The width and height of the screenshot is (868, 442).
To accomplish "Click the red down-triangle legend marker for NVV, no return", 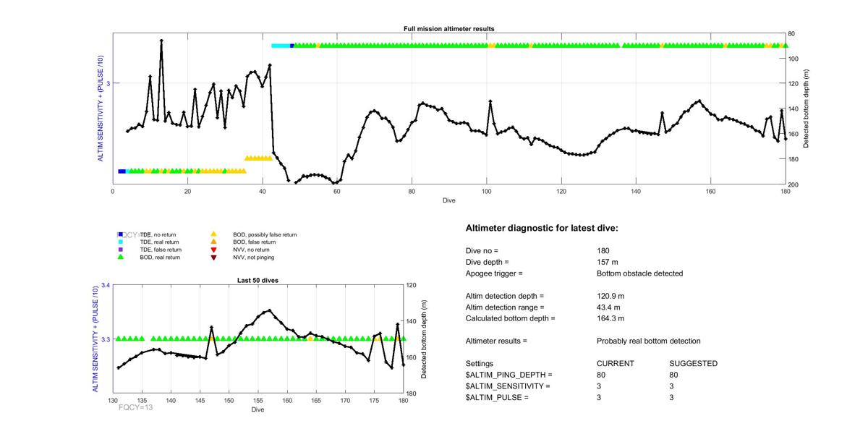I will (x=213, y=250).
